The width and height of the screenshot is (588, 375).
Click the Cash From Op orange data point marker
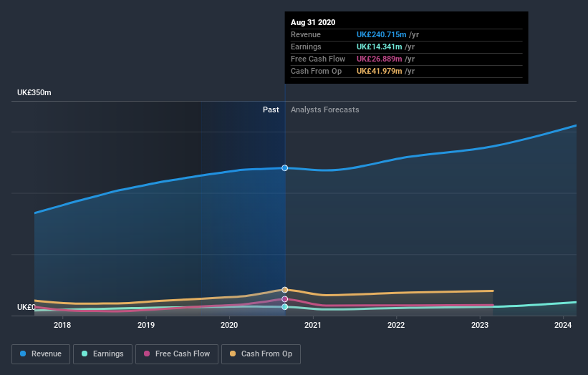[x=284, y=290]
